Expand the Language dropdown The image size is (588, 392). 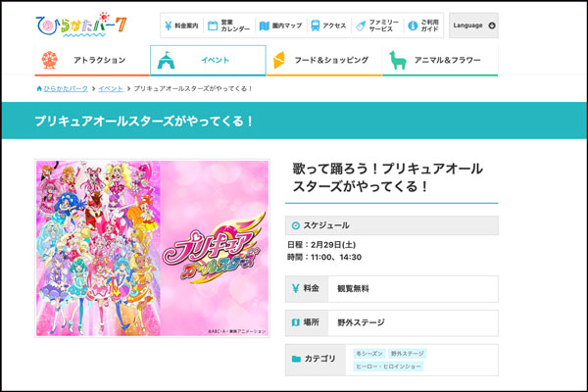(x=473, y=24)
